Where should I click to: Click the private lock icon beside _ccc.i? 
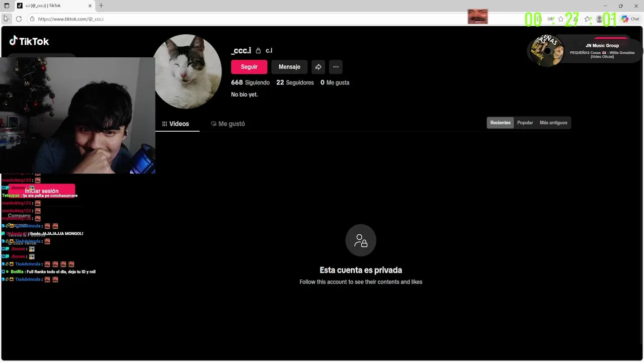258,51
